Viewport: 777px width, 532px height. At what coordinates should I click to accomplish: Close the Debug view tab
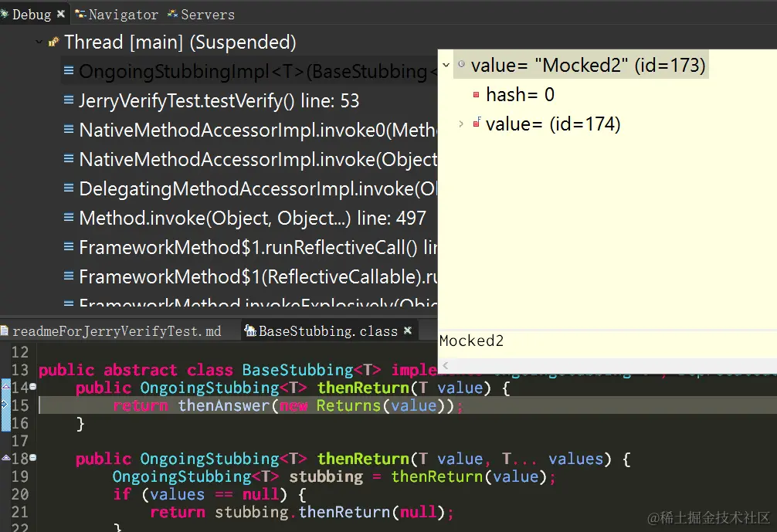(61, 14)
